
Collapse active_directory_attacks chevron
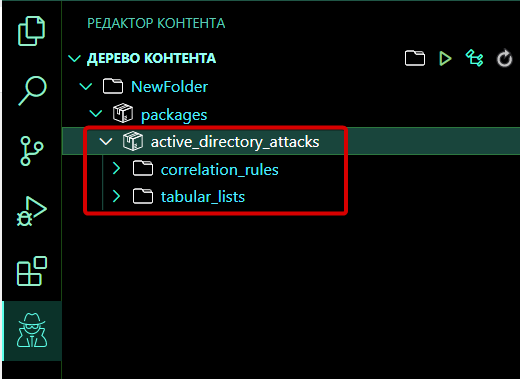(x=106, y=142)
